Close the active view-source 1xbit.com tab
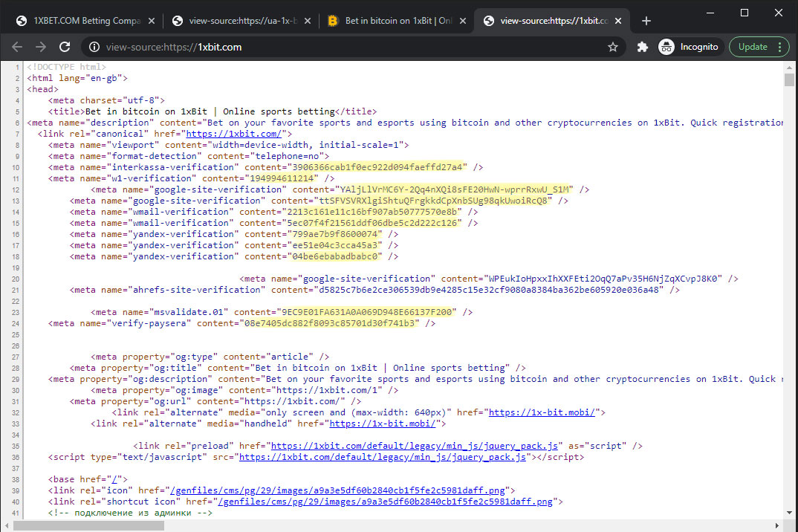Viewport: 798px width, 532px height. (x=618, y=21)
